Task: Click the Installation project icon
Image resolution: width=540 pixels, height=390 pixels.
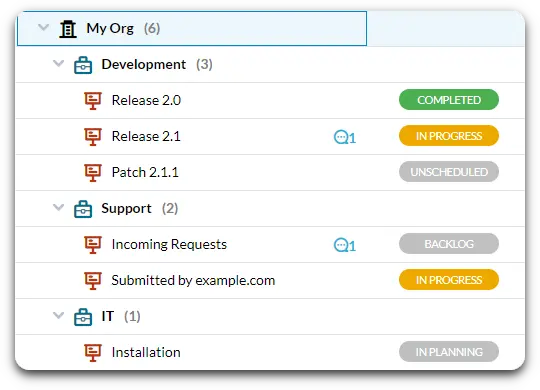Action: tap(93, 353)
